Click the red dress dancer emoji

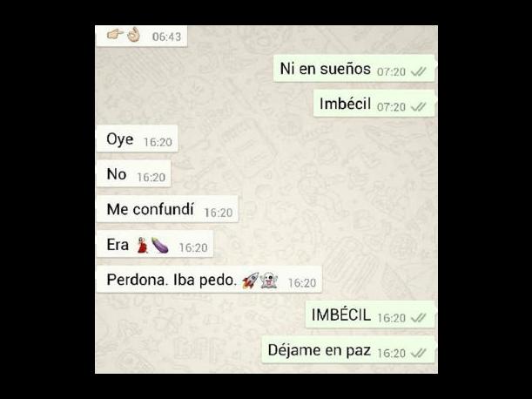click(x=143, y=245)
